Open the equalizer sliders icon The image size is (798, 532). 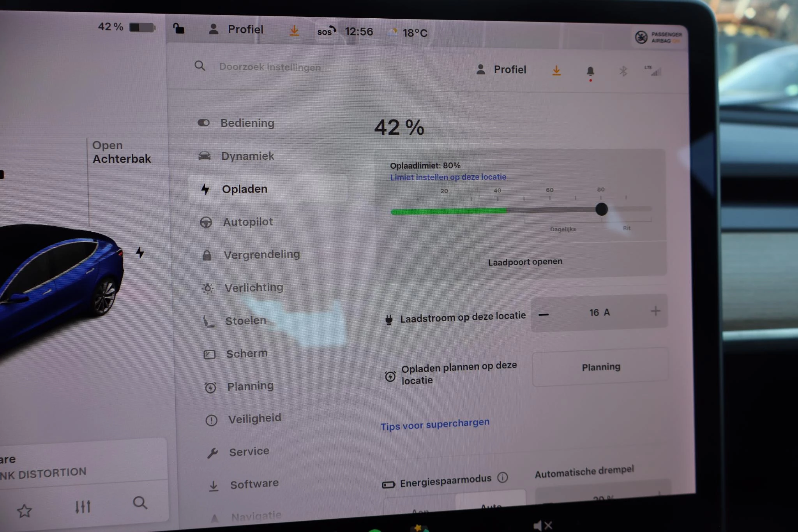83,506
